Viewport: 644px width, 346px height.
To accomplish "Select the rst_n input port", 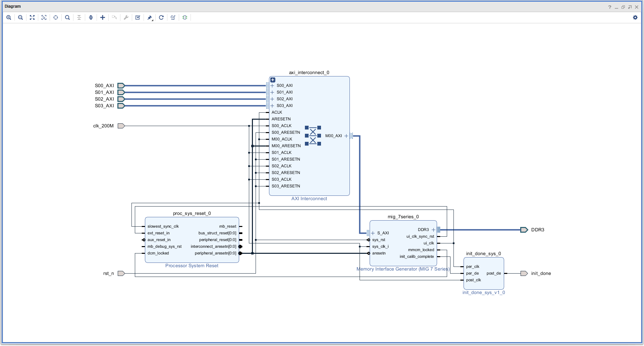I will (x=121, y=273).
